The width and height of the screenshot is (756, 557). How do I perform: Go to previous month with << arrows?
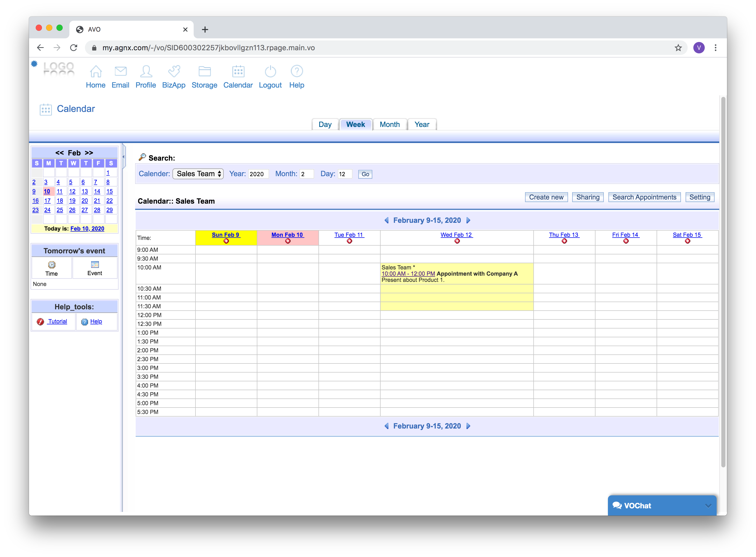click(x=59, y=153)
